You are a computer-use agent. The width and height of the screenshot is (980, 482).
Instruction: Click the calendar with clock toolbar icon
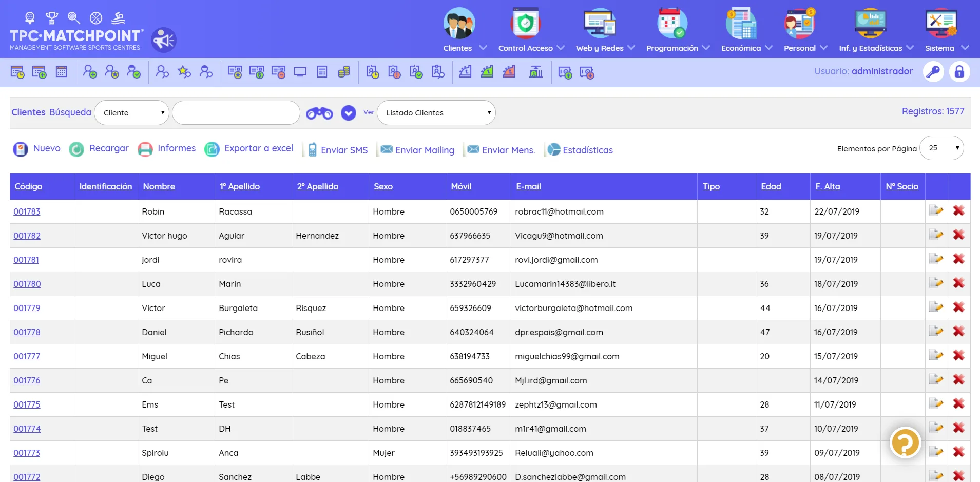17,72
